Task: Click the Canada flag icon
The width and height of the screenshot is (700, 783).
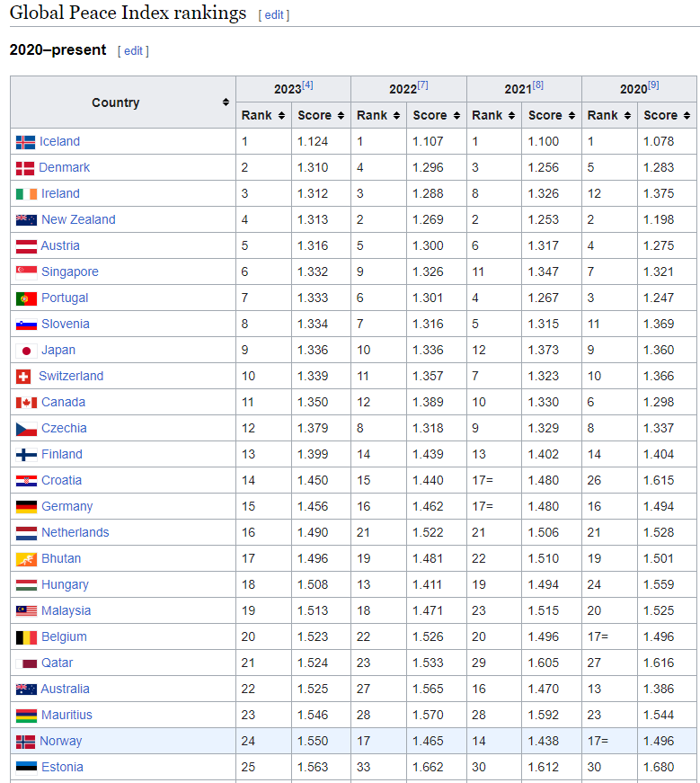Action: 26,403
